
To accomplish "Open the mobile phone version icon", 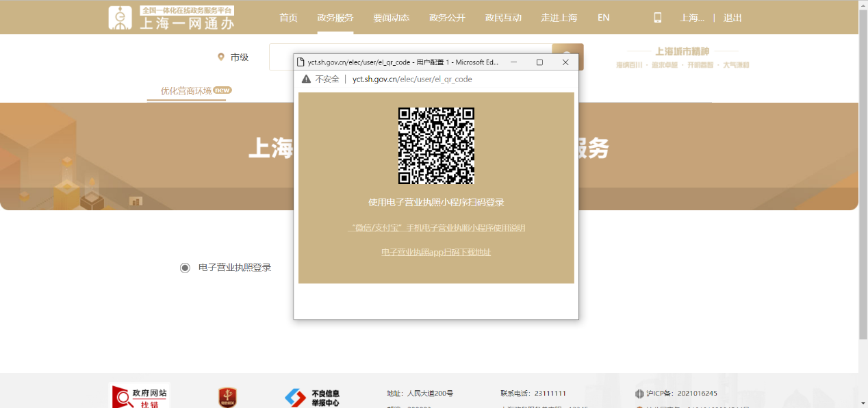I will coord(658,18).
